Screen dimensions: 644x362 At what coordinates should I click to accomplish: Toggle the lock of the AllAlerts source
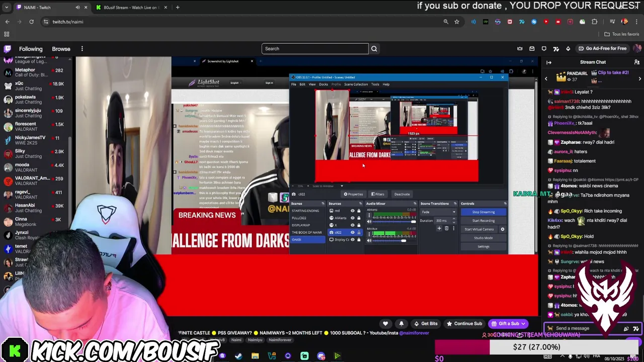click(x=359, y=218)
